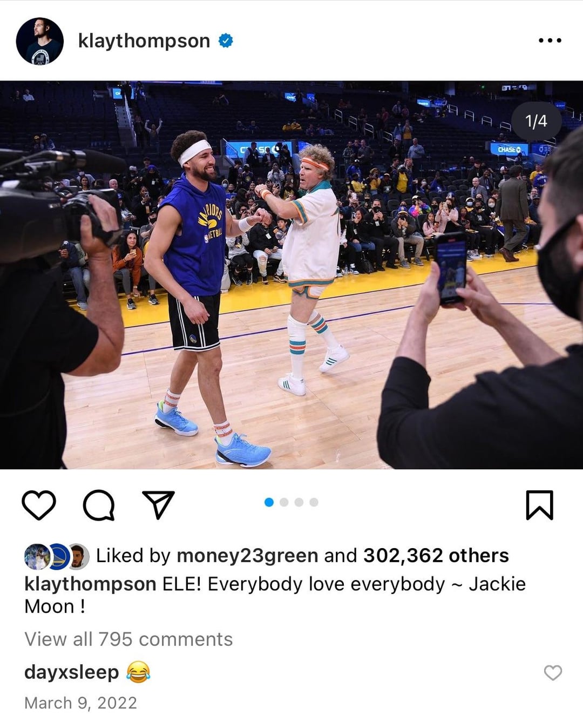Tap the dayxsleep commenter username
Image resolution: width=583 pixels, height=728 pixels.
pyautogui.click(x=72, y=672)
